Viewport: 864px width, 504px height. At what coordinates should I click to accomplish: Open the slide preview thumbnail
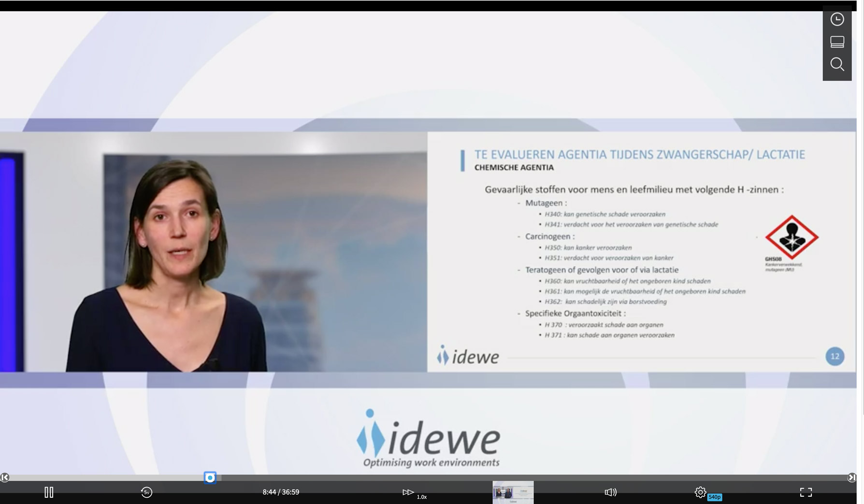tap(513, 492)
